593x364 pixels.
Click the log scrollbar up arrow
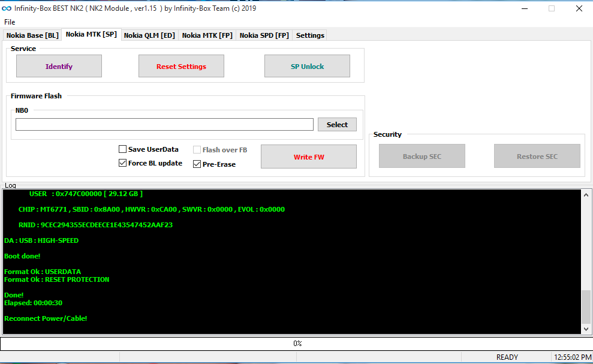pos(586,195)
